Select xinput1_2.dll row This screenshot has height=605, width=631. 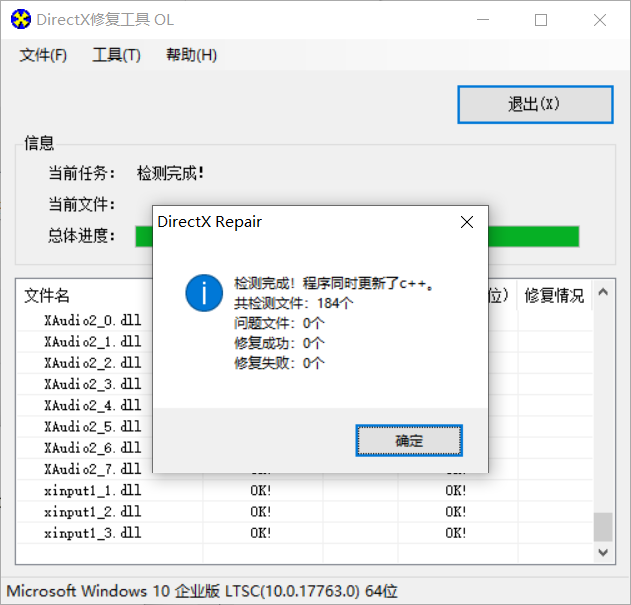point(305,512)
